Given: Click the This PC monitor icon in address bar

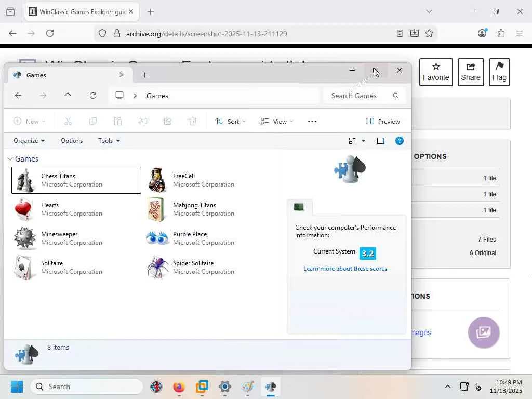Looking at the screenshot, I should pyautogui.click(x=119, y=96).
